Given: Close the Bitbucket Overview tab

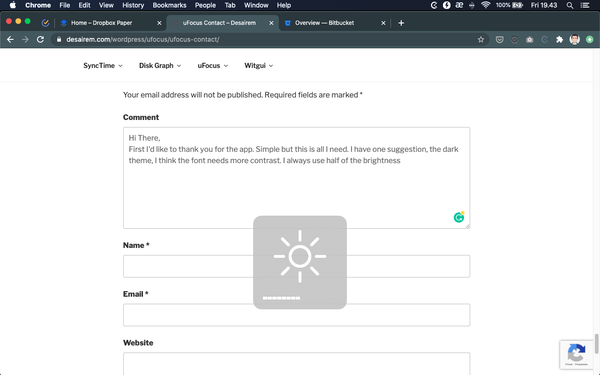Looking at the screenshot, I should 383,23.
